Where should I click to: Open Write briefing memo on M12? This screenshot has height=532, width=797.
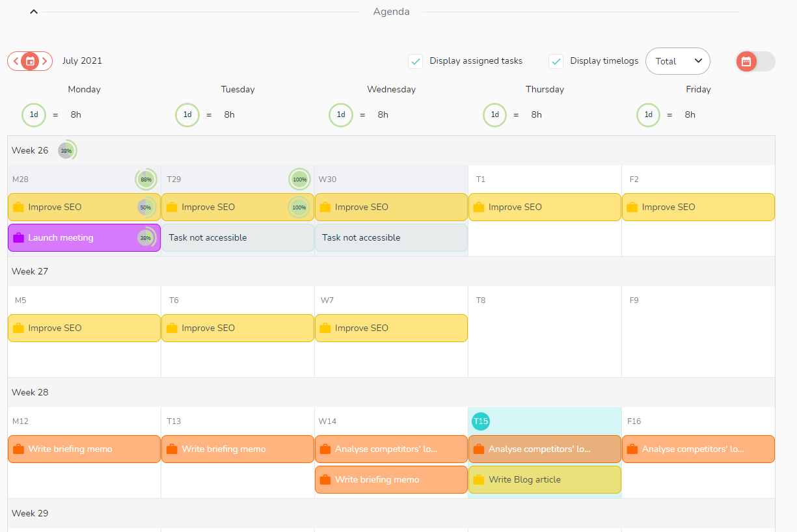coord(85,449)
